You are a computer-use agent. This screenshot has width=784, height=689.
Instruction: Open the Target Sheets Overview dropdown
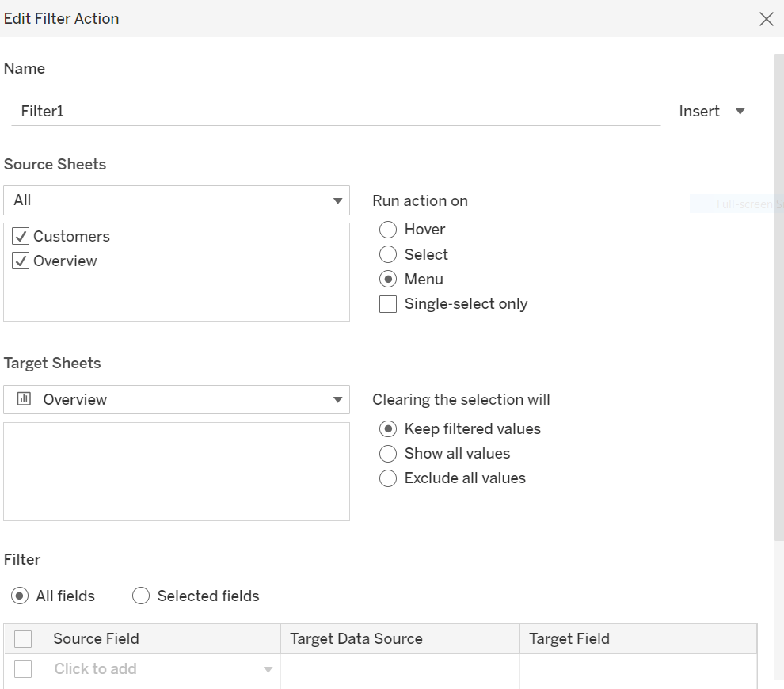[177, 399]
